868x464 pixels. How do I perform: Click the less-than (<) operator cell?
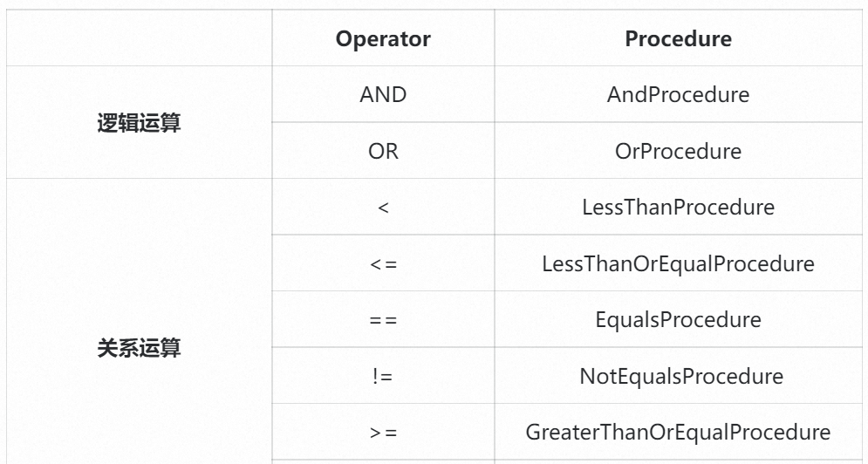pyautogui.click(x=383, y=208)
